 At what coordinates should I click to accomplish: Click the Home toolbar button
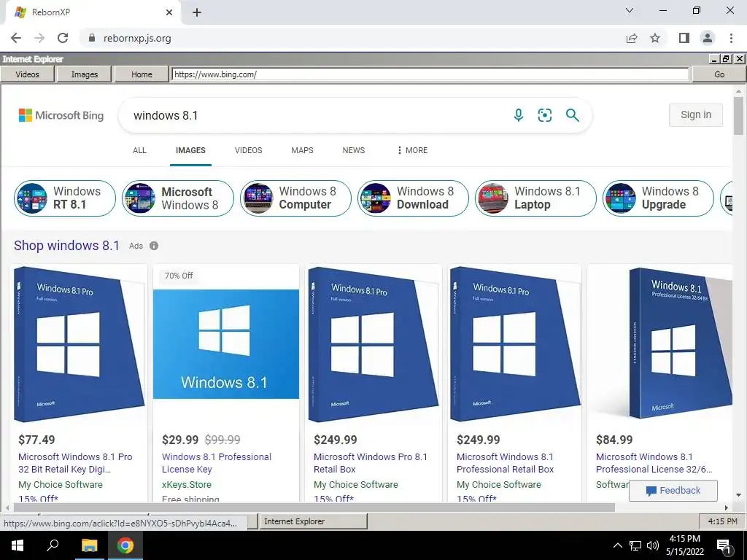click(x=142, y=74)
